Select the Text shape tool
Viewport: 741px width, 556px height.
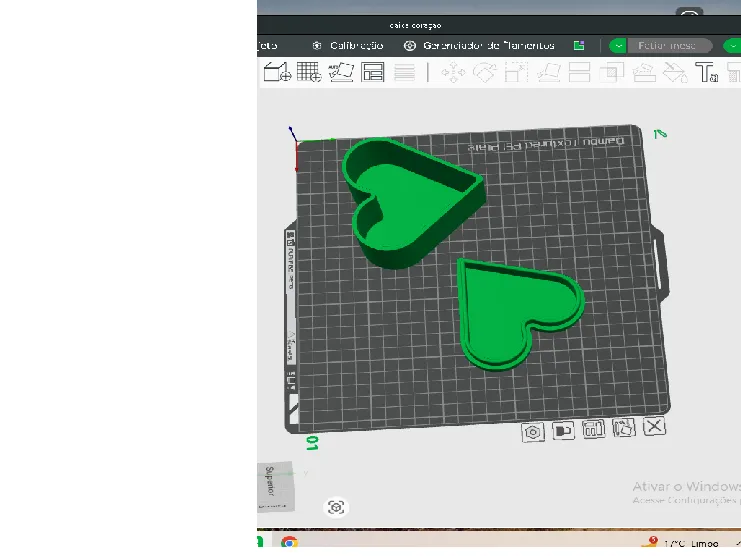pos(707,73)
